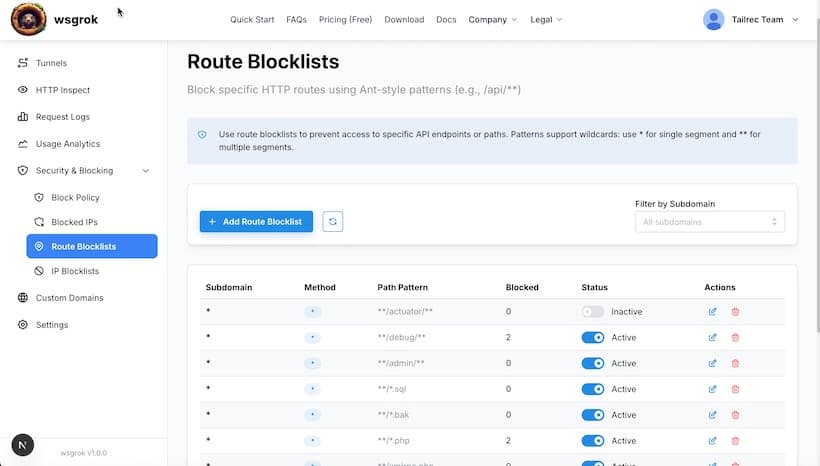Edit the **/actuator/** rule
Image resolution: width=820 pixels, height=466 pixels.
tap(712, 312)
